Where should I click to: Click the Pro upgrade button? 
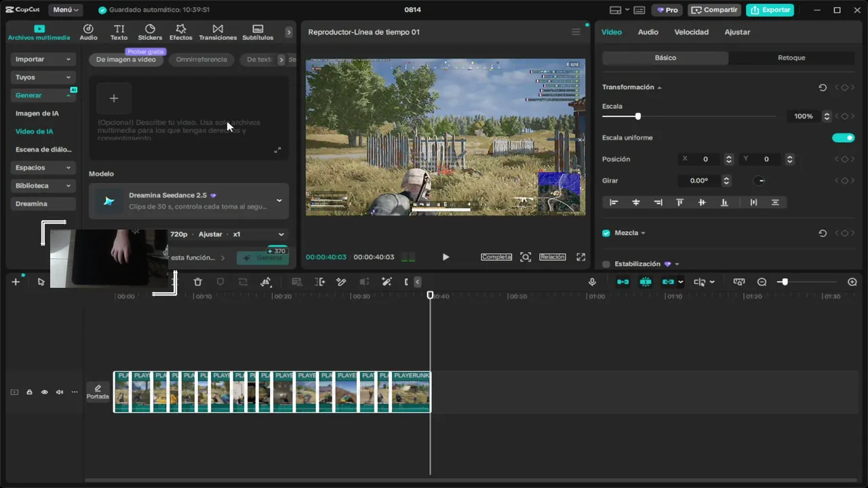point(667,10)
